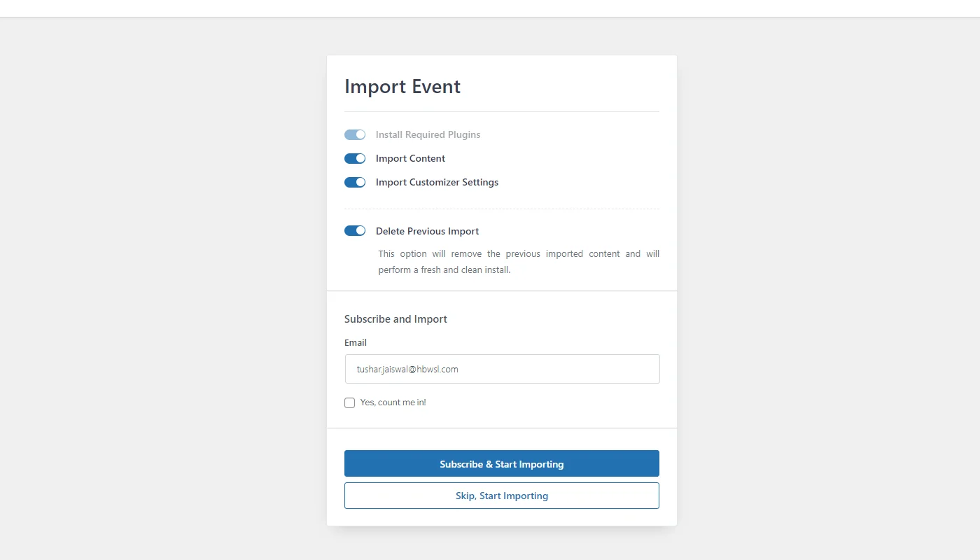Toggle the Install Required Plugins switch
Screen dimensions: 980x560
coord(355,134)
